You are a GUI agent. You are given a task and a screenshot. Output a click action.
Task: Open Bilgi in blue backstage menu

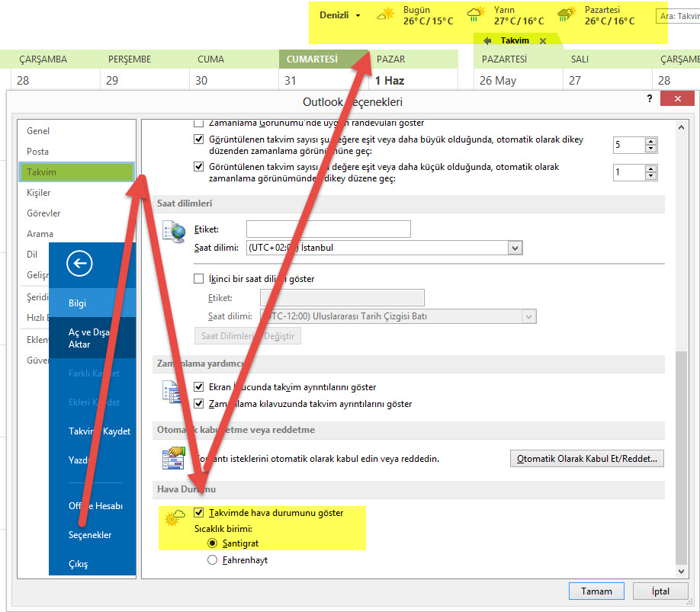(x=92, y=303)
